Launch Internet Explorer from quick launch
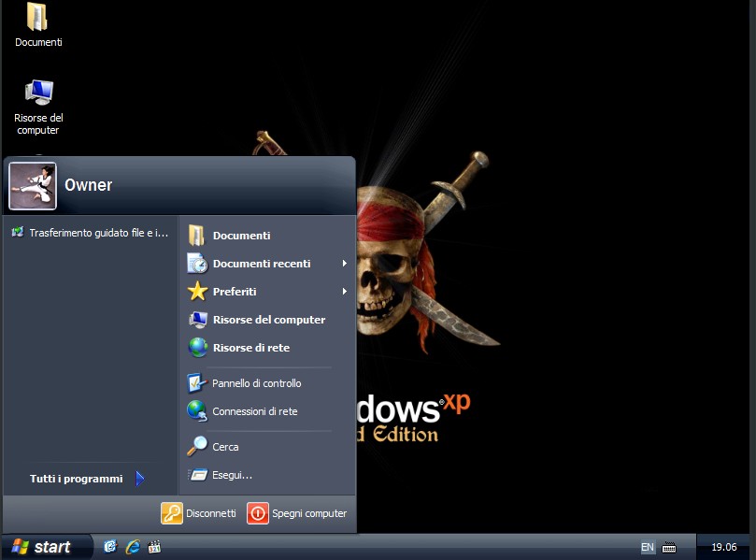756x560 pixels. [x=133, y=547]
